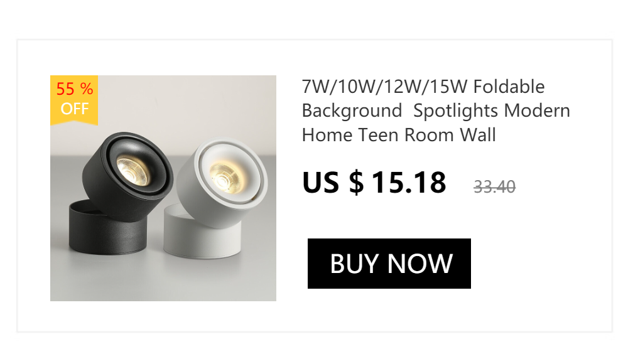Click the glowing LED lens of black spotlight
This screenshot has height=364, width=628.
(133, 171)
